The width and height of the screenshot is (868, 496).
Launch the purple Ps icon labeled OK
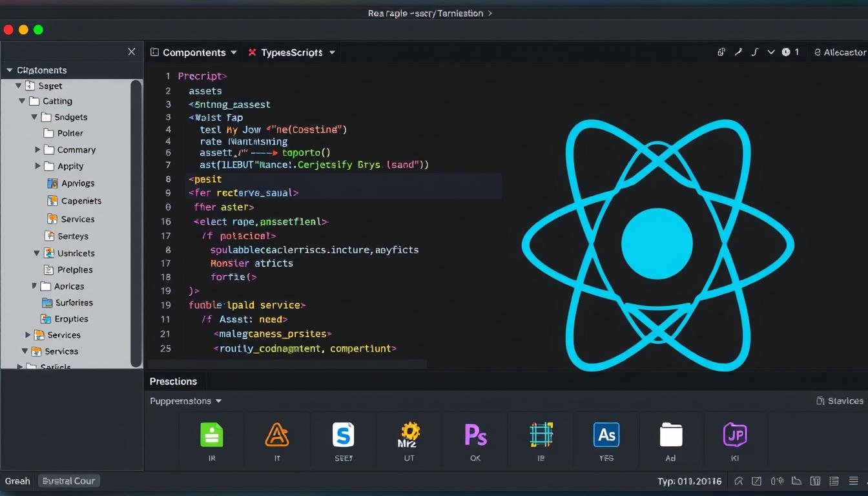pos(475,435)
